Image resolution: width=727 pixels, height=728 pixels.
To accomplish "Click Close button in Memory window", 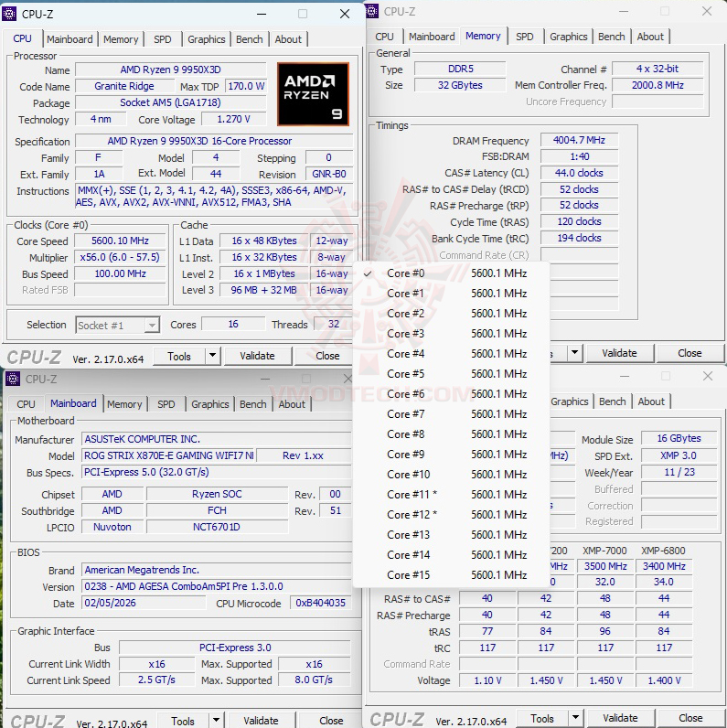I will [x=690, y=353].
